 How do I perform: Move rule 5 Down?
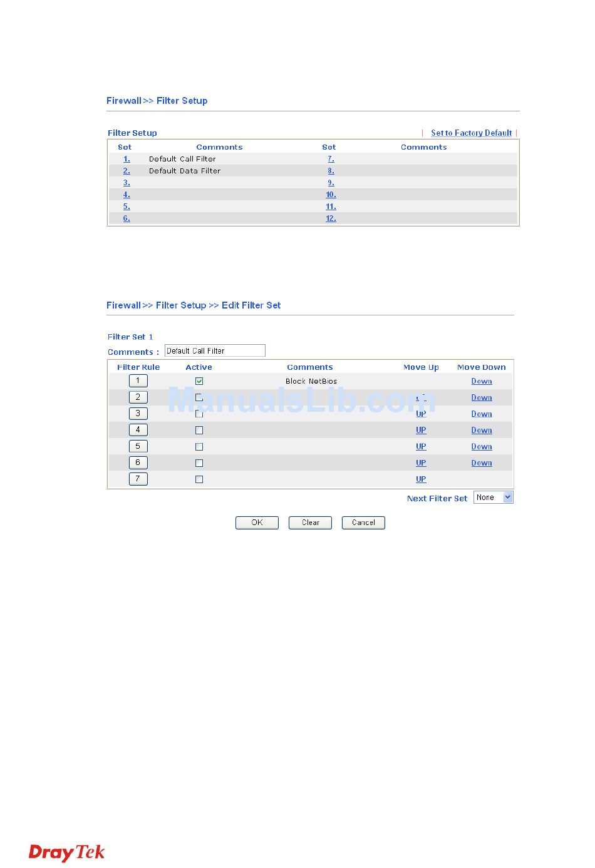(x=482, y=446)
